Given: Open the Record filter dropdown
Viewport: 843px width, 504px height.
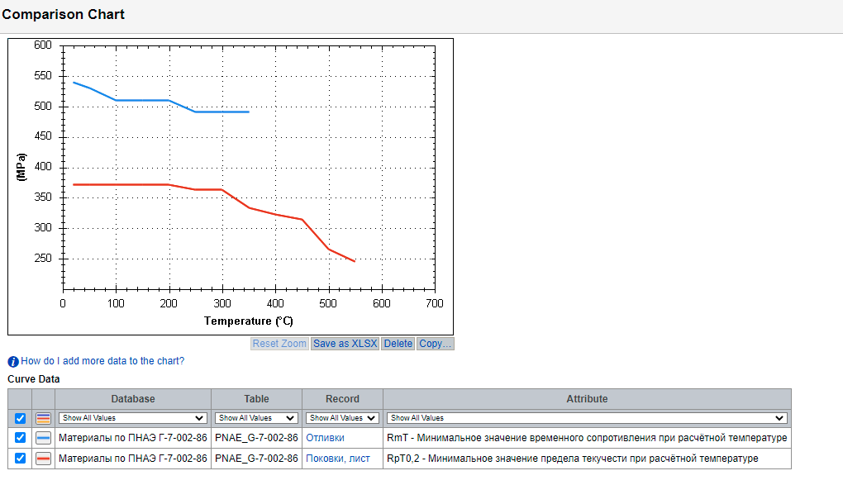Looking at the screenshot, I should coord(342,418).
